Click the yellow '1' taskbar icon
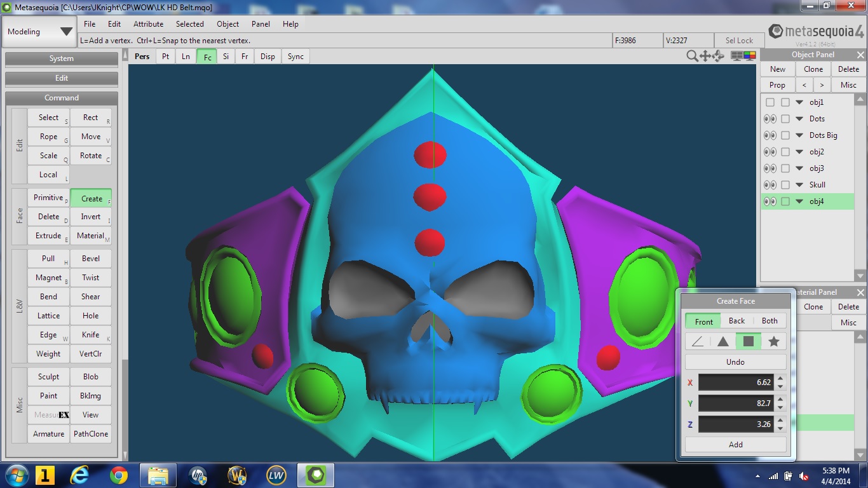 (x=44, y=475)
